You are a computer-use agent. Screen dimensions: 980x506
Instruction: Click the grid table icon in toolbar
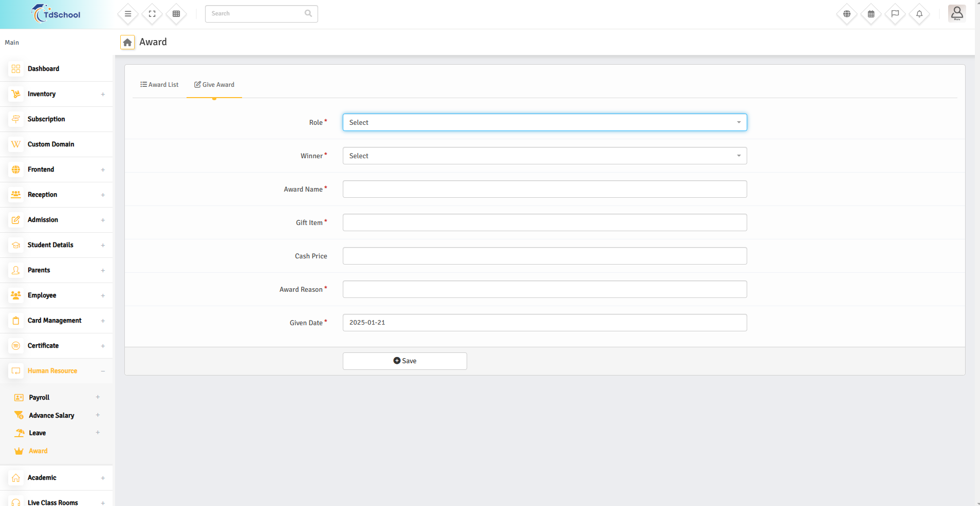tap(176, 14)
